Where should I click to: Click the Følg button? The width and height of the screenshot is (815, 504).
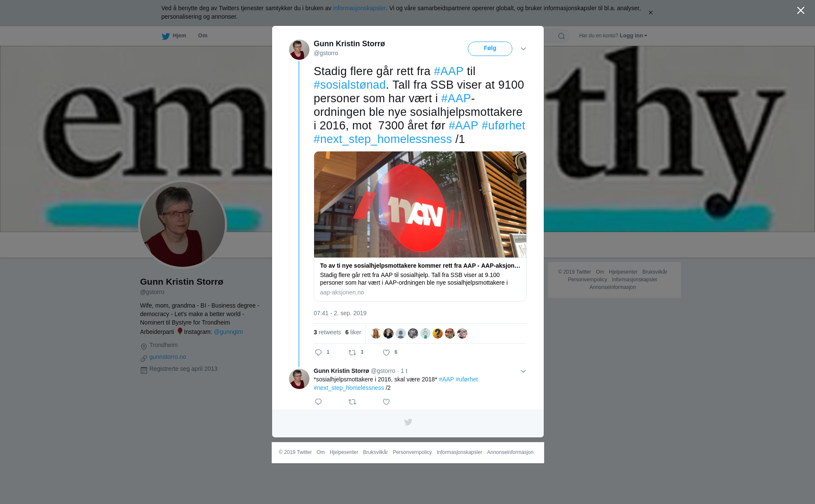point(490,49)
